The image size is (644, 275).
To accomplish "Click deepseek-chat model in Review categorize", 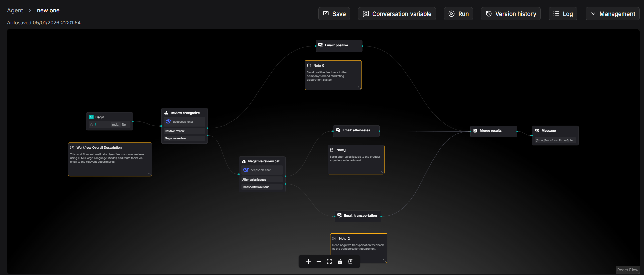I will pos(184,122).
